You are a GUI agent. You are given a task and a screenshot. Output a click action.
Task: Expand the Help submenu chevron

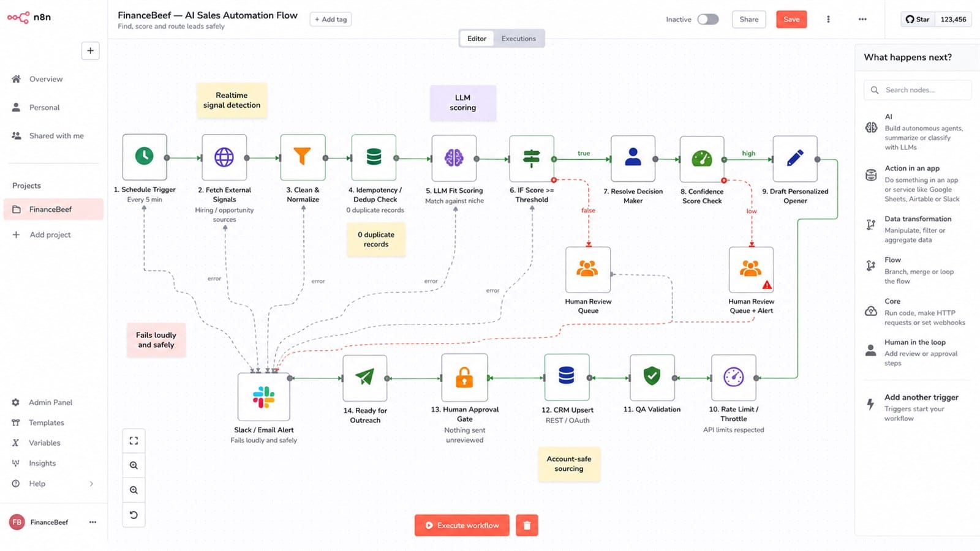click(x=91, y=484)
